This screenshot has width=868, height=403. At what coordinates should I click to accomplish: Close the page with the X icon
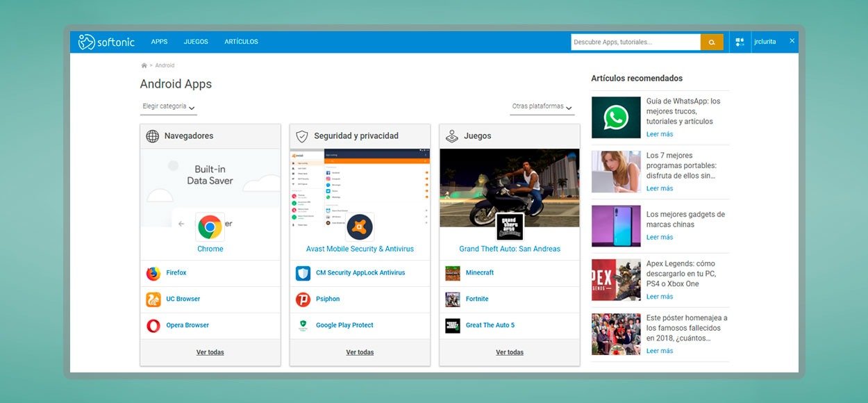point(792,41)
